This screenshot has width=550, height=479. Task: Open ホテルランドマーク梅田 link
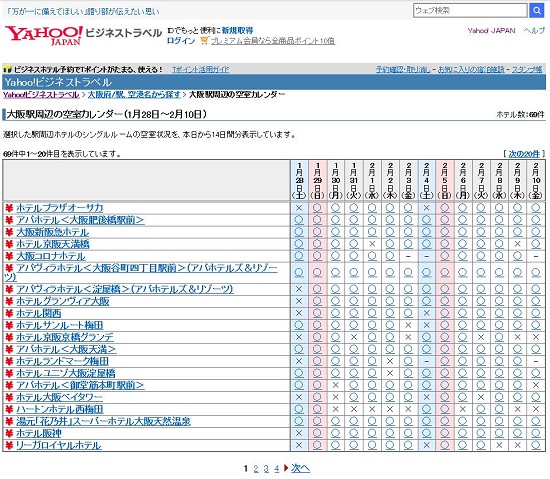62,361
